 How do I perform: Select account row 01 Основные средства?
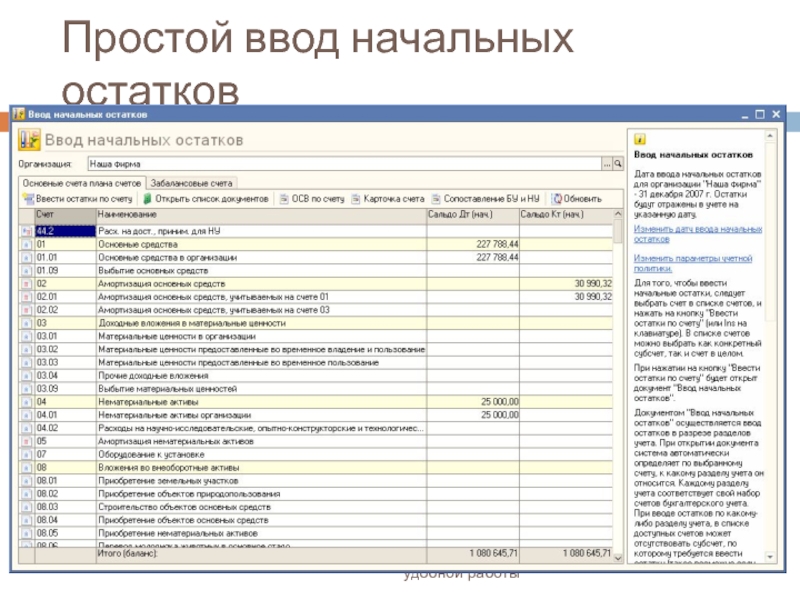[316, 244]
